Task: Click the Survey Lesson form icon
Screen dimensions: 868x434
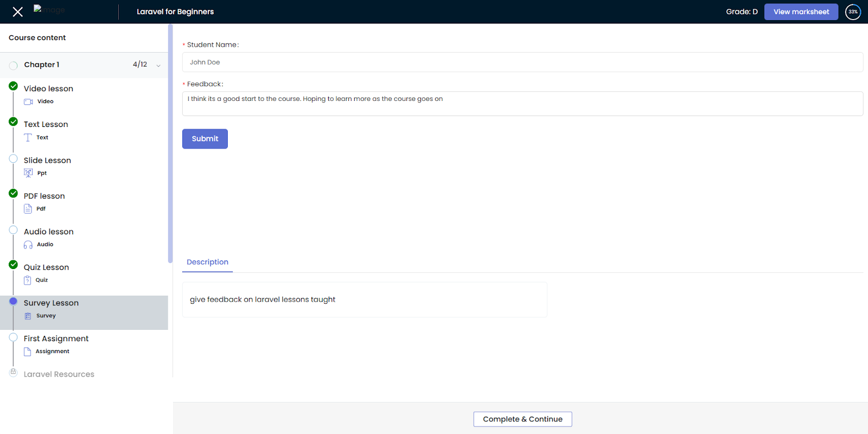Action: 28,316
